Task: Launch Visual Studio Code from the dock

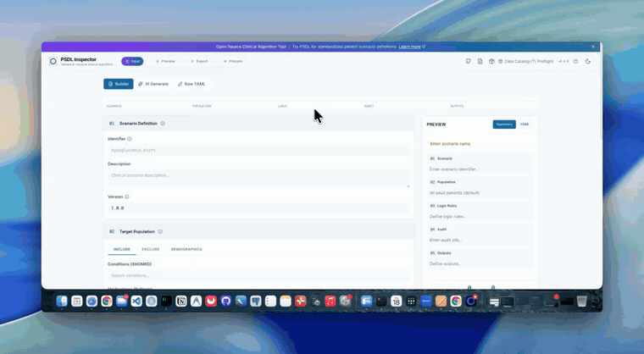Action: point(136,301)
